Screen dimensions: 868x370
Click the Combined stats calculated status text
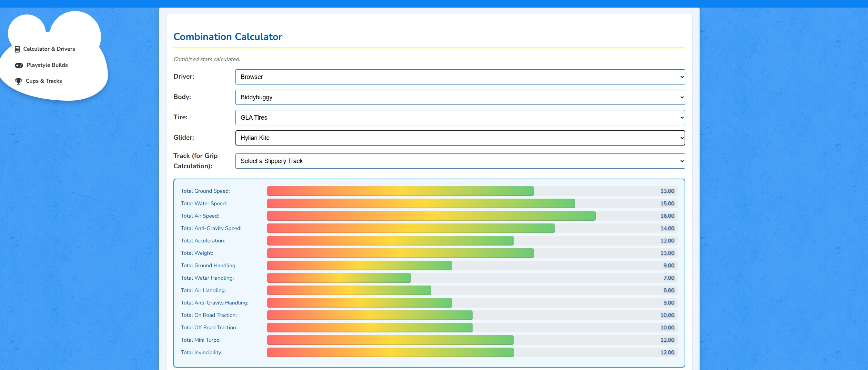(207, 59)
